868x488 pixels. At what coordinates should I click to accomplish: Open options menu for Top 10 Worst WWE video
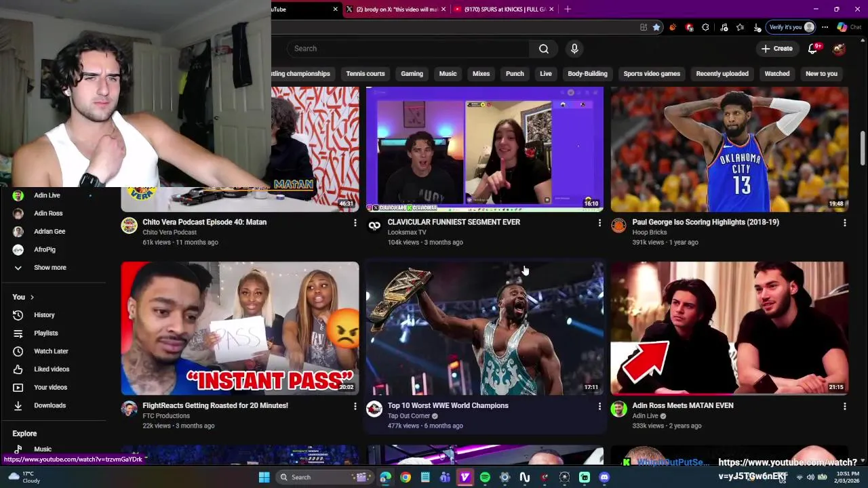[x=599, y=406]
